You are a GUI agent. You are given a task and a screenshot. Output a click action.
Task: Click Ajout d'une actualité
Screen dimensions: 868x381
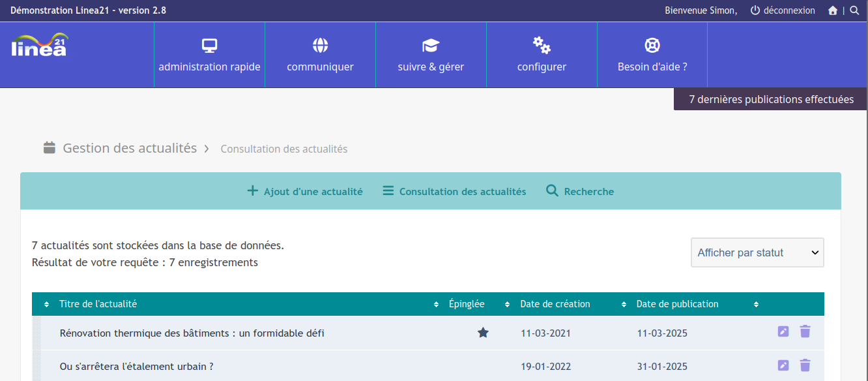(x=305, y=191)
